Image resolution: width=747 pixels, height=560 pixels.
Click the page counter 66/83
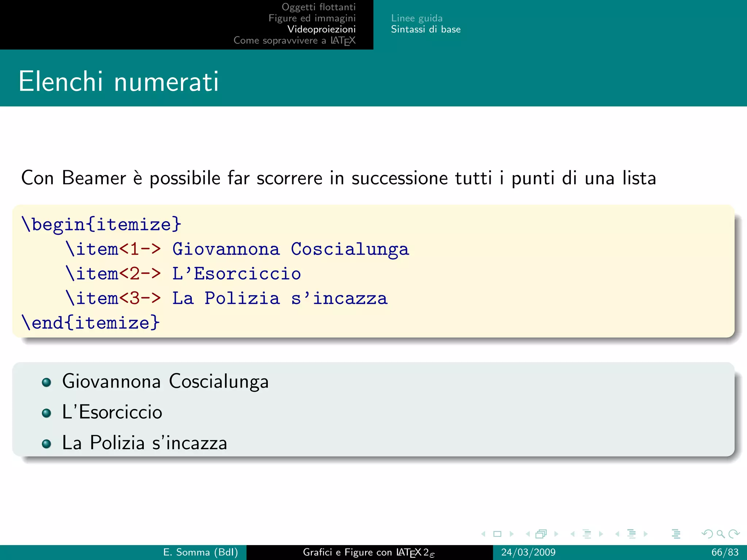[x=725, y=552]
